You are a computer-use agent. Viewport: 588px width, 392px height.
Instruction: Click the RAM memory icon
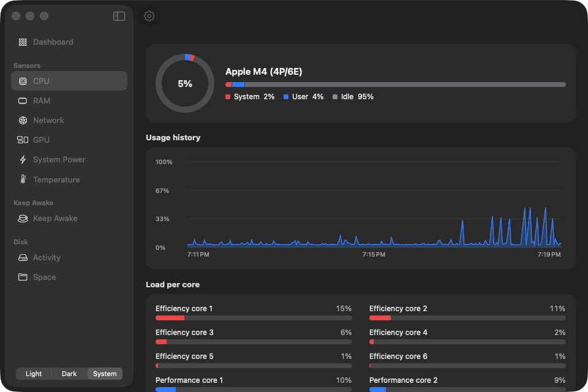tap(23, 100)
